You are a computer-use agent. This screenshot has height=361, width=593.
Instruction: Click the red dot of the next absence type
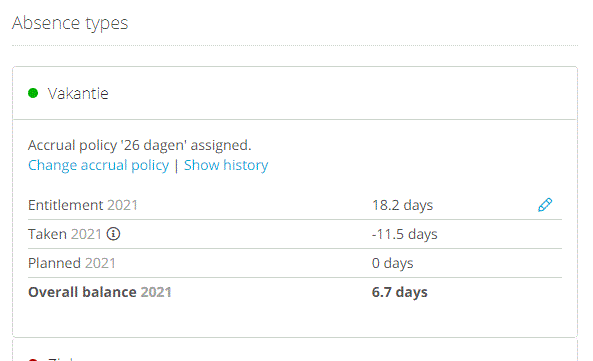(x=33, y=359)
